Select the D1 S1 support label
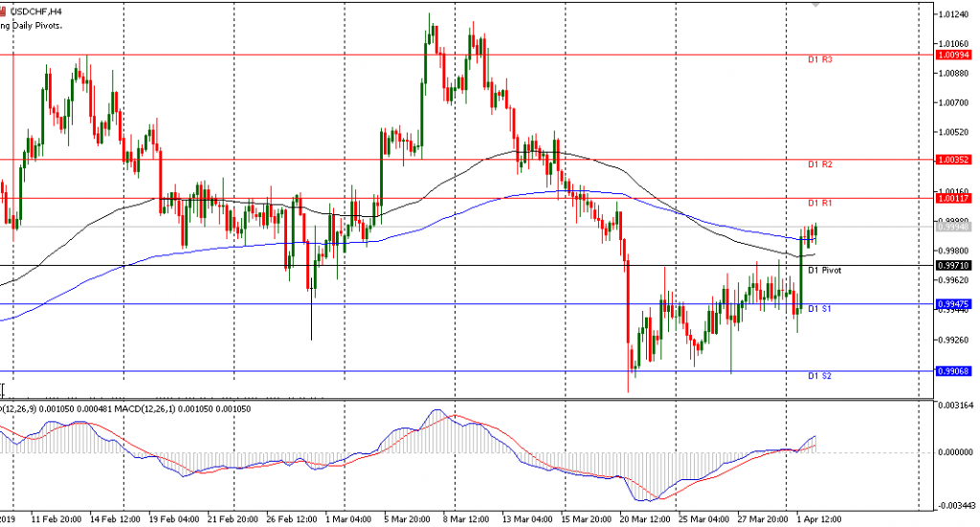Screen dimensions: 980x527 pos(819,309)
